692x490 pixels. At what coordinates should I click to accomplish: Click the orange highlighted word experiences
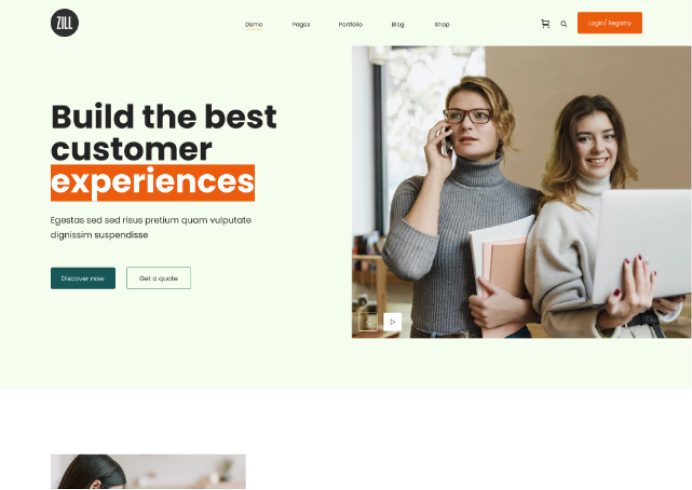click(153, 183)
